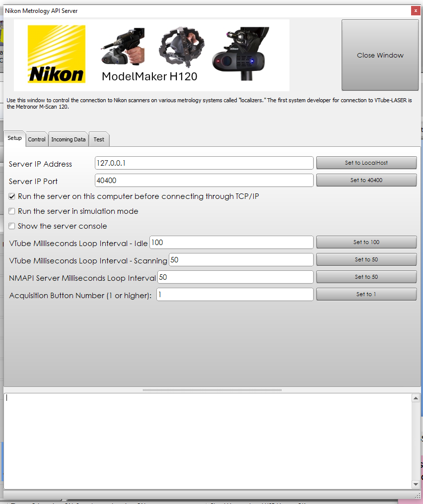
Task: Click the Close Window button
Action: 380,55
